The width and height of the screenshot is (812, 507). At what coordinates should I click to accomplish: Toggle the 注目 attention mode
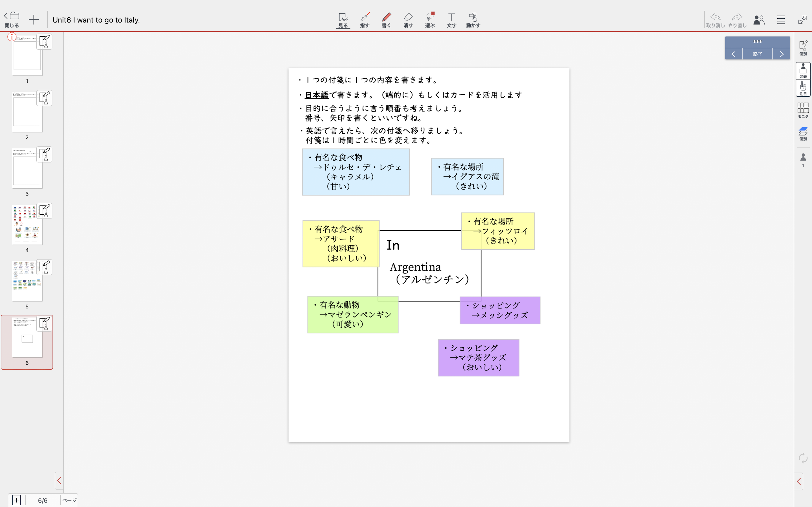803,88
